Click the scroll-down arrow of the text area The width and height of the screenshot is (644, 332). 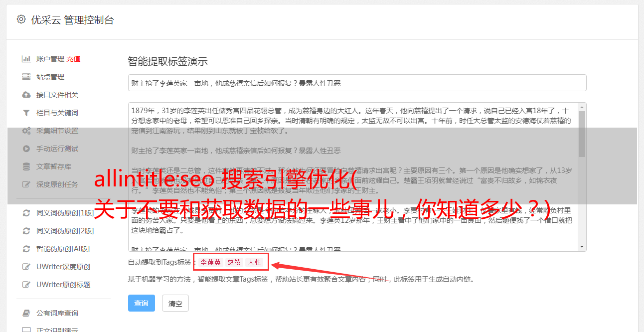[x=582, y=247]
